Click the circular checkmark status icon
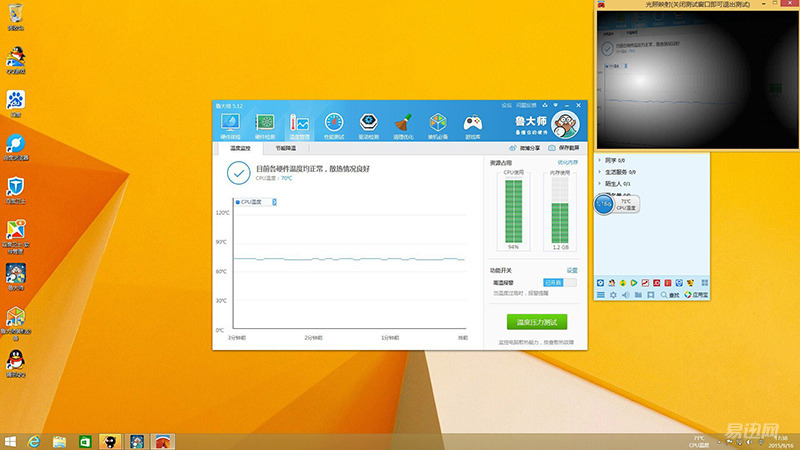This screenshot has width=800, height=450. [238, 173]
